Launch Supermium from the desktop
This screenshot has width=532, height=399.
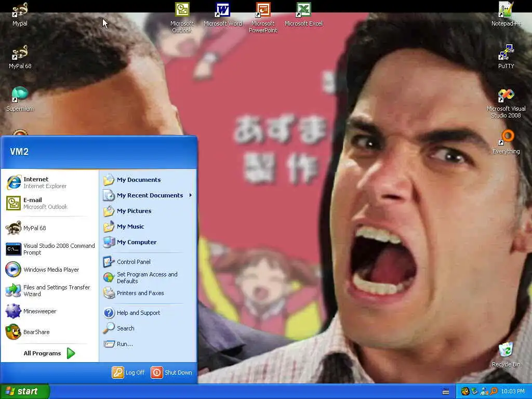[20, 99]
